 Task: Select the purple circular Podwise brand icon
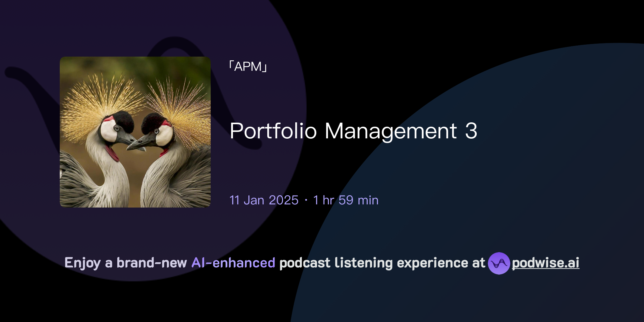[x=500, y=264]
